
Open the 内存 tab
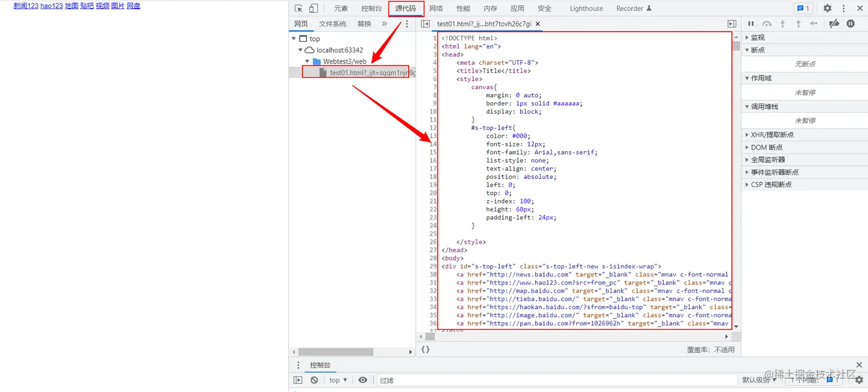point(490,9)
